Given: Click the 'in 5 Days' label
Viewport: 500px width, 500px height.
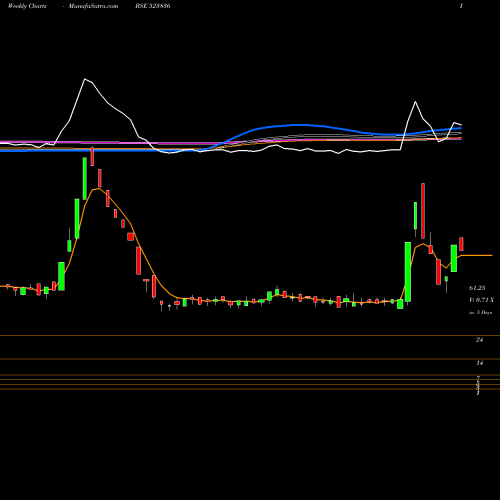Looking at the screenshot, I should pyautogui.click(x=480, y=313).
